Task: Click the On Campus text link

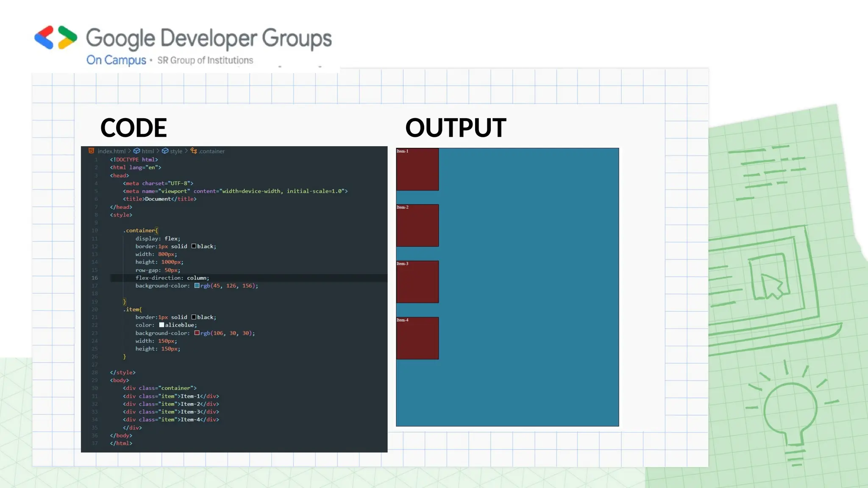Action: coord(116,60)
